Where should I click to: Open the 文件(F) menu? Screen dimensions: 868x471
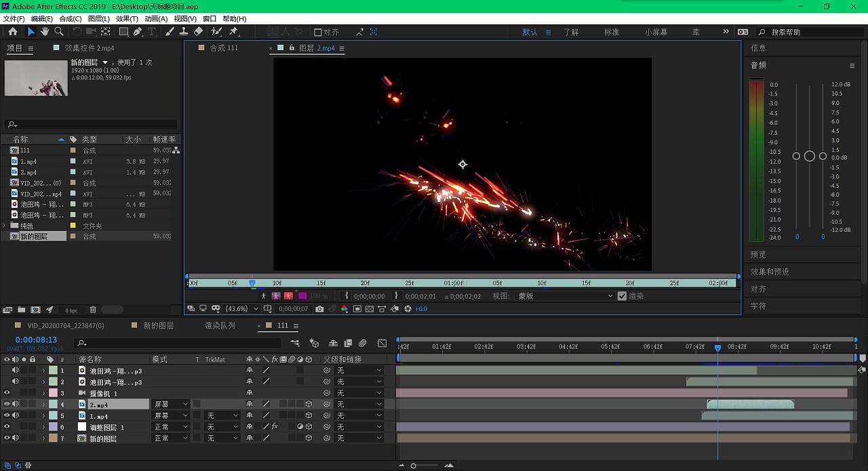[14, 19]
